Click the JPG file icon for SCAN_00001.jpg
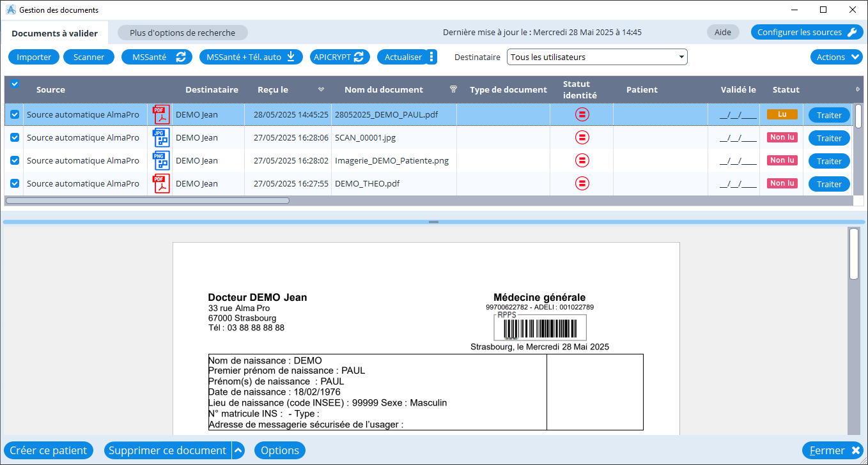 (161, 138)
